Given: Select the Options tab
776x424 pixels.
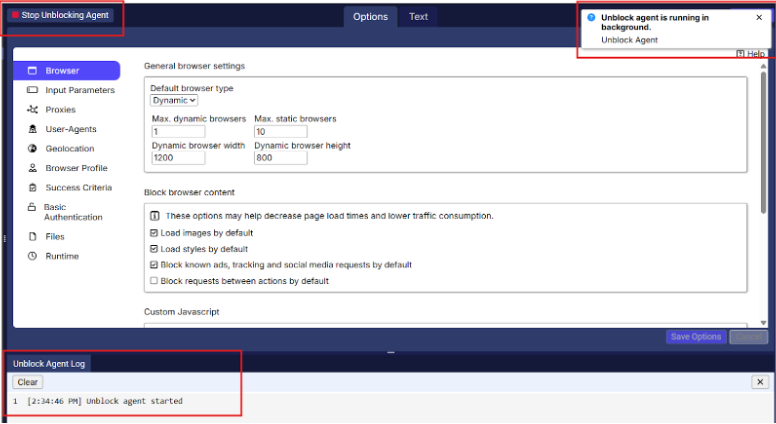Looking at the screenshot, I should coord(370,16).
